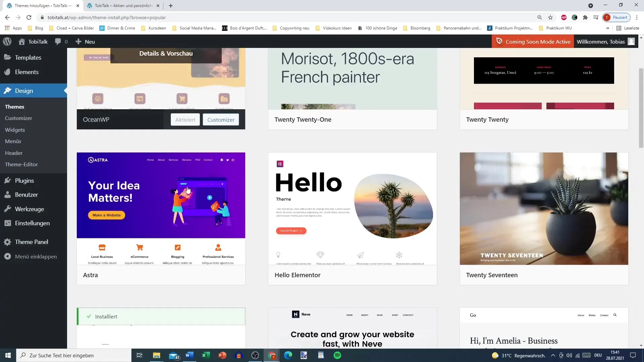Open Twenty Seventeen theme thumbnail

pyautogui.click(x=544, y=208)
